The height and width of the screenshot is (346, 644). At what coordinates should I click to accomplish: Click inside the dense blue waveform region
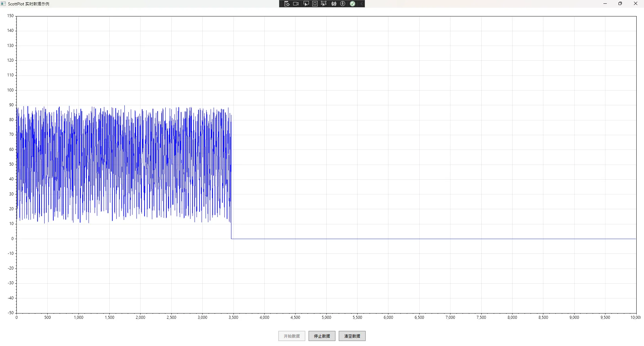[x=124, y=164]
